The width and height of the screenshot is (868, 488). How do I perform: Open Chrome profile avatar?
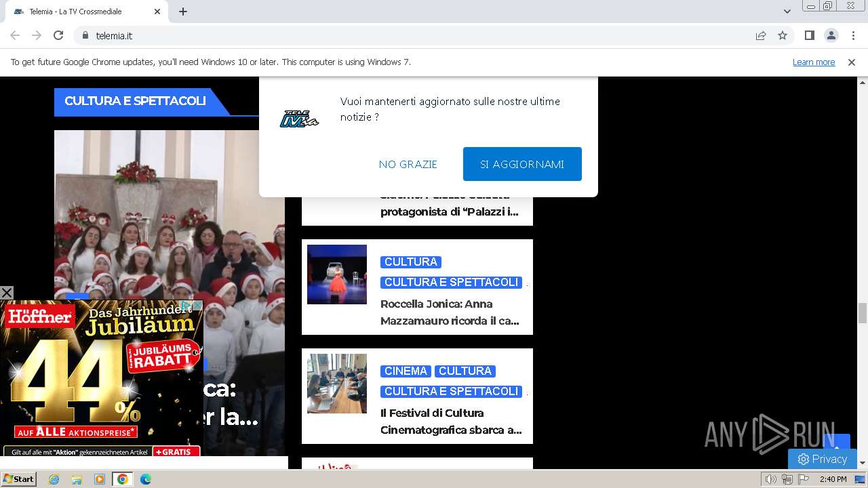tap(831, 35)
